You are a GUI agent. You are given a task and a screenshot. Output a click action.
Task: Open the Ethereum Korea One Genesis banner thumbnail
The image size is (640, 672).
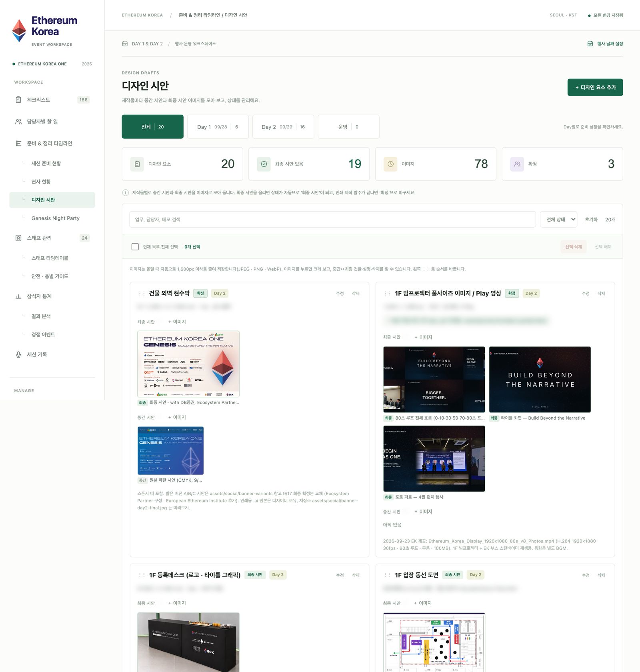(x=188, y=364)
